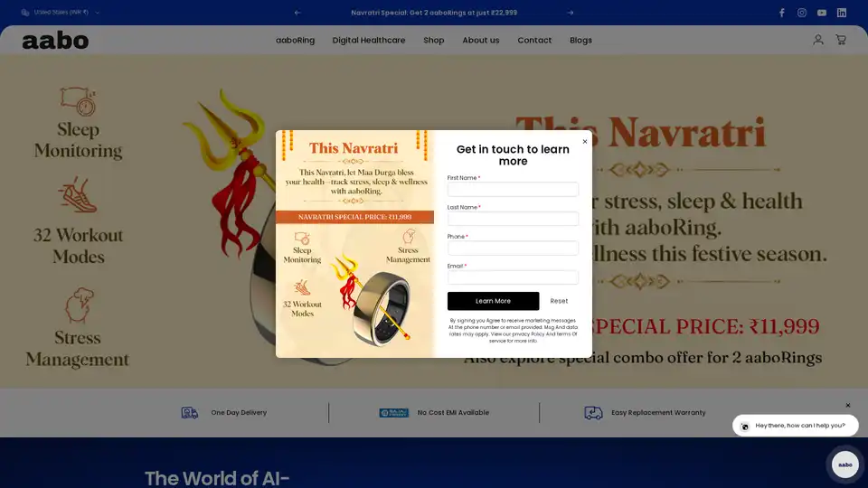Click the next announcement arrow
This screenshot has width=868, height=488.
point(571,13)
